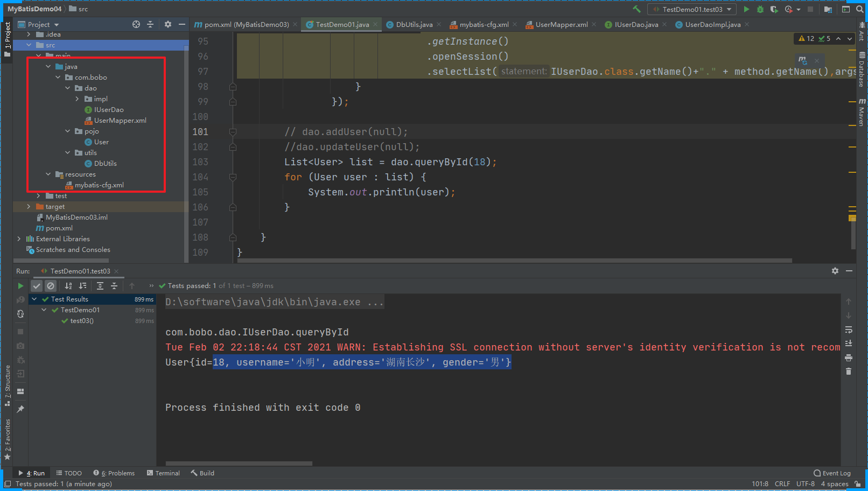Rerun test with Run panel play icon
This screenshot has height=491, width=868.
[20, 286]
